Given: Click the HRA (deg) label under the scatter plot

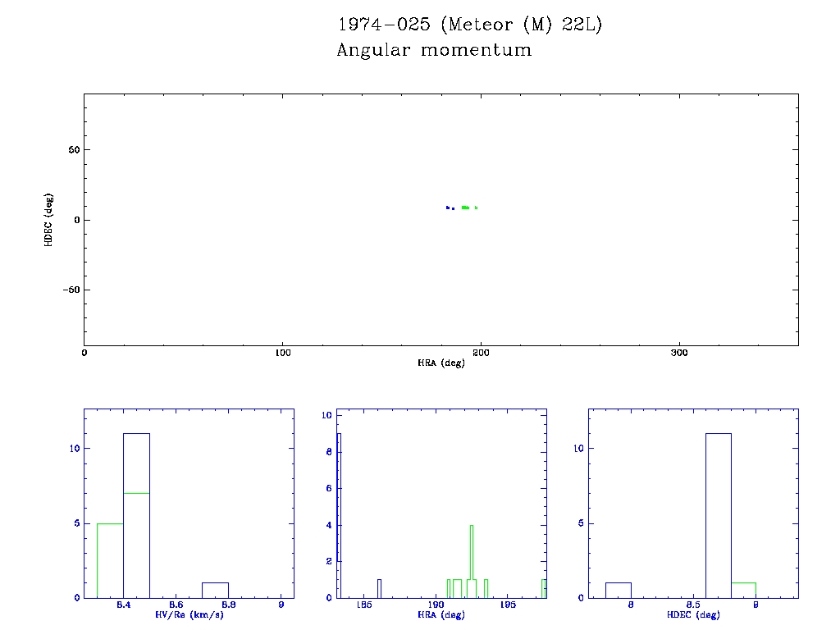Looking at the screenshot, I should 441,363.
